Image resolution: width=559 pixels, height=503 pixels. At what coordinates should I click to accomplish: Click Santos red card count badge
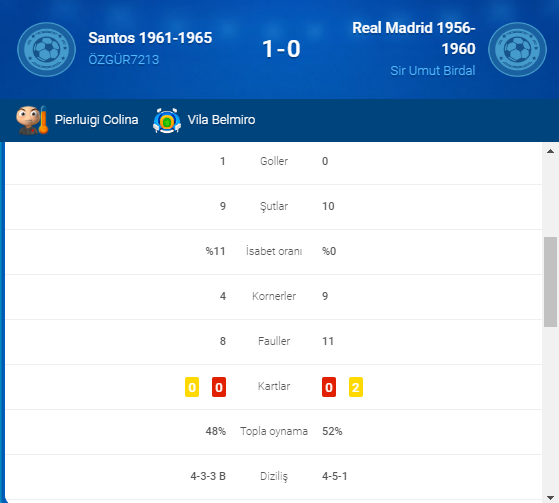[219, 387]
